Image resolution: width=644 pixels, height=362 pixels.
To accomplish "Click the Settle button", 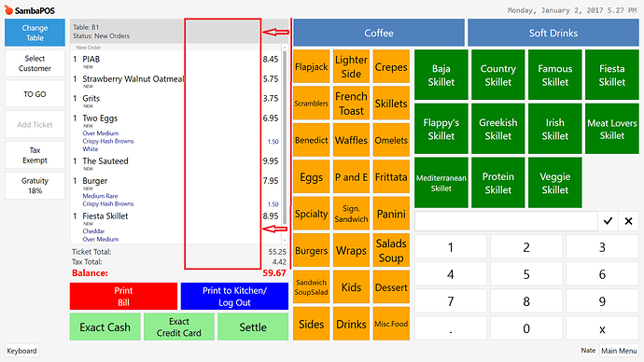I will tap(253, 327).
